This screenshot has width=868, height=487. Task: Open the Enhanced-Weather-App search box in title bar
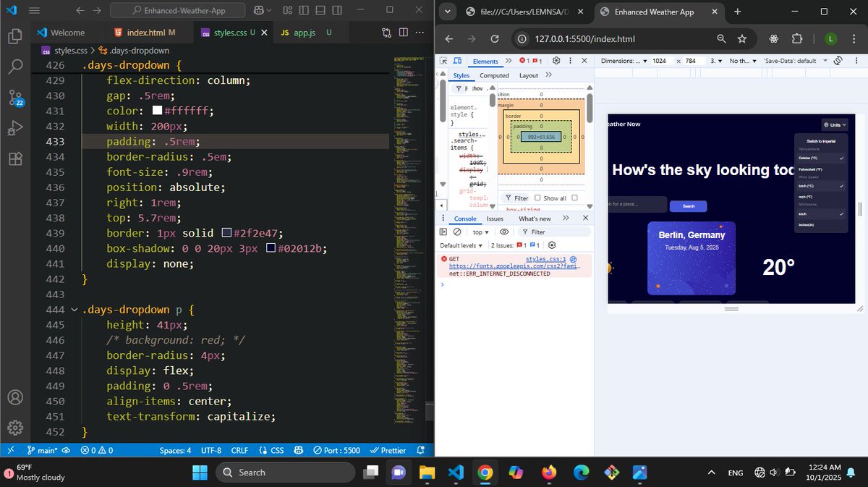tap(176, 11)
